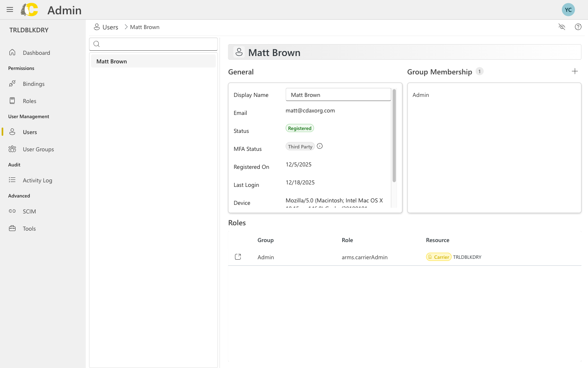Click the User Groups sidebar icon
This screenshot has width=588, height=368.
[x=12, y=149]
